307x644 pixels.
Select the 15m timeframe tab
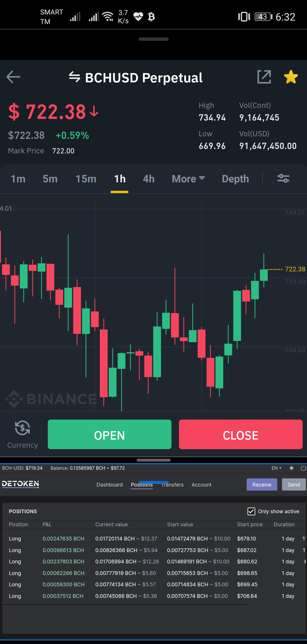pos(86,179)
